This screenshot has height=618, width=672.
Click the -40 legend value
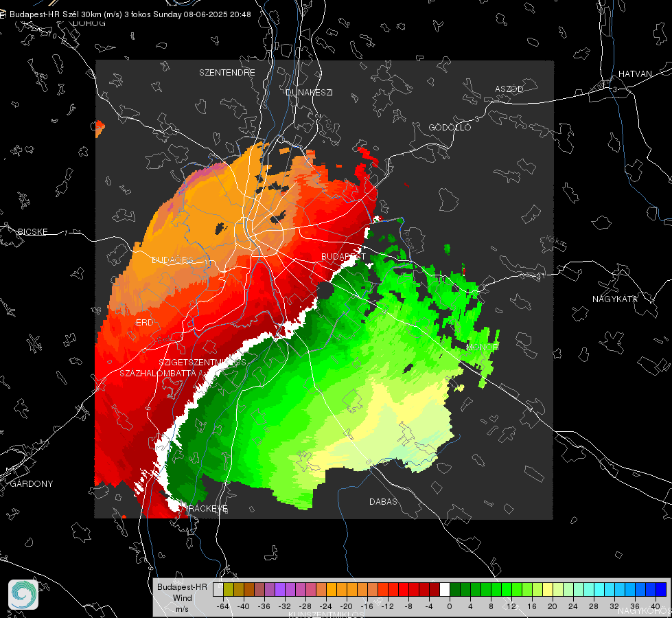244,606
